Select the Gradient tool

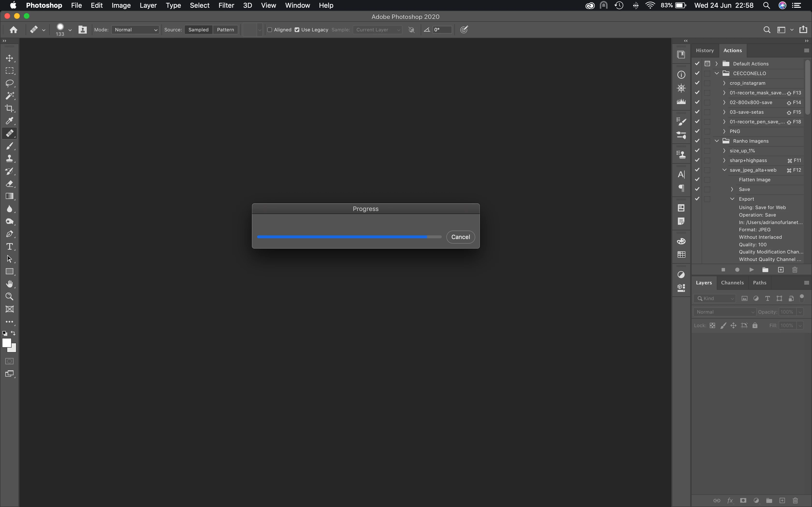[9, 196]
